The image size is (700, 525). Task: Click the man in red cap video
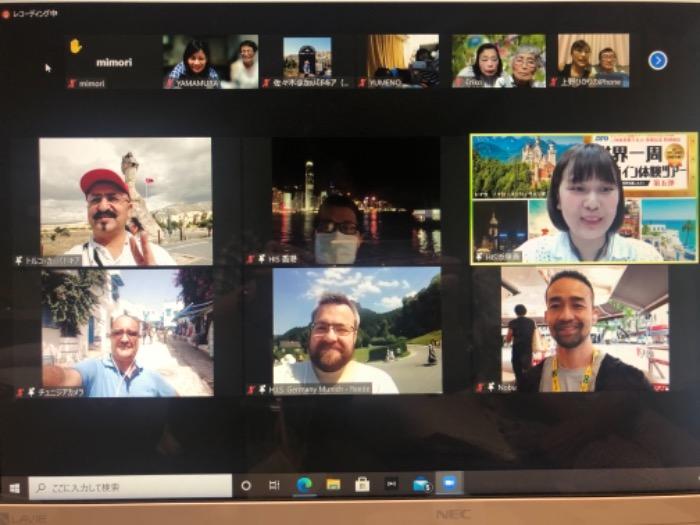pos(125,200)
